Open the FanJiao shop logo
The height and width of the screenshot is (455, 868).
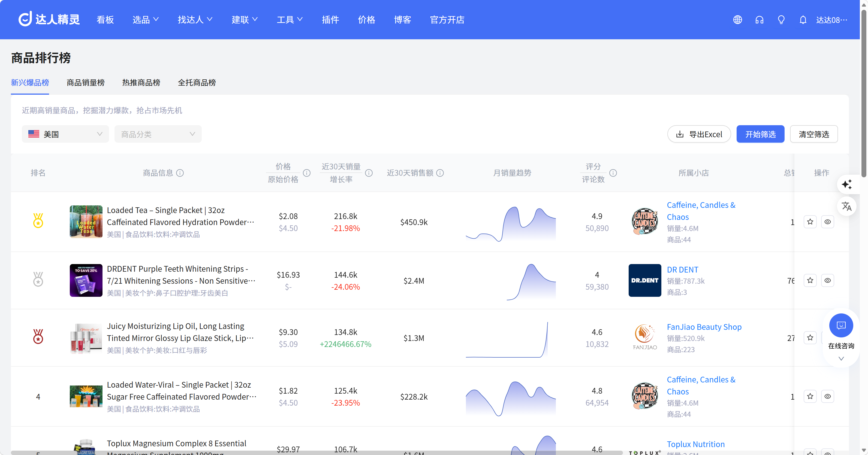[645, 338]
